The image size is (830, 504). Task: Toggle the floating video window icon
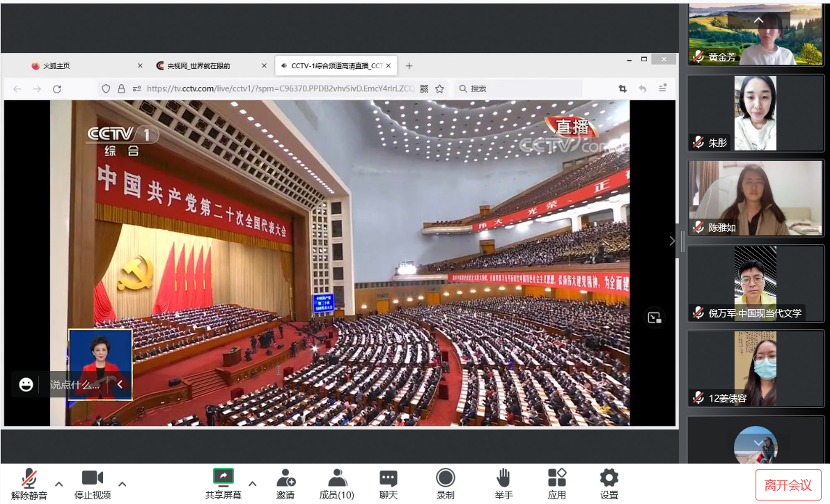tap(654, 318)
